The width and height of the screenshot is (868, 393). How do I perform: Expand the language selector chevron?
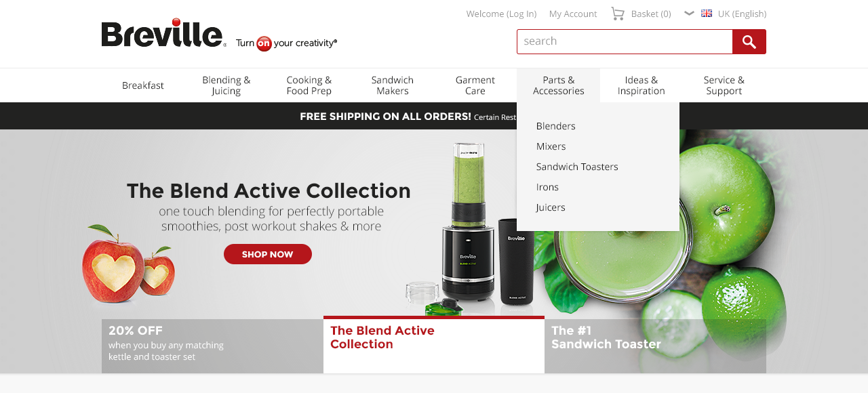(x=689, y=13)
